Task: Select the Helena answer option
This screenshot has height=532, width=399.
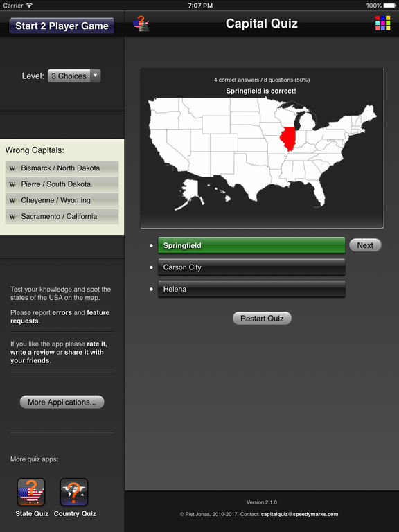Action: point(251,289)
